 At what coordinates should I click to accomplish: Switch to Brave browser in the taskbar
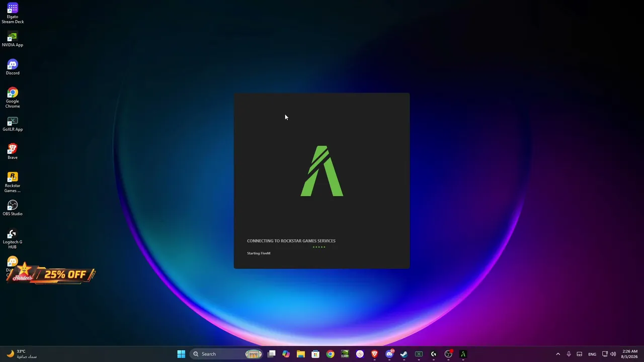tap(374, 354)
